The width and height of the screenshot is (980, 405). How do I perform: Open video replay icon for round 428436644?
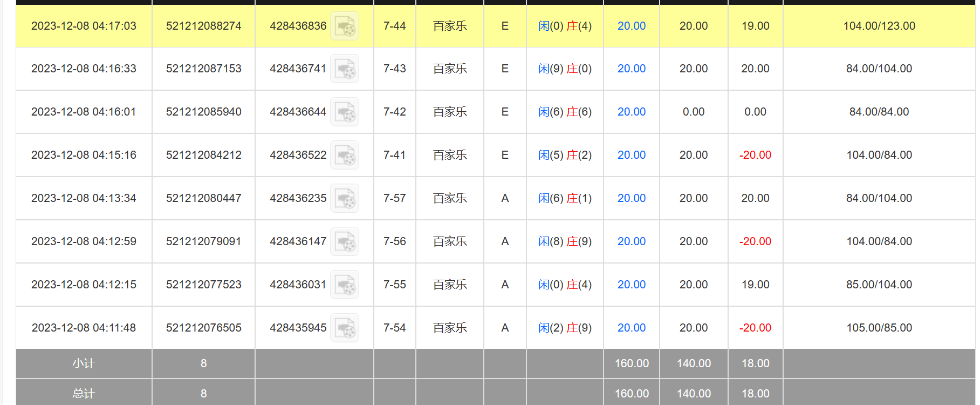345,112
